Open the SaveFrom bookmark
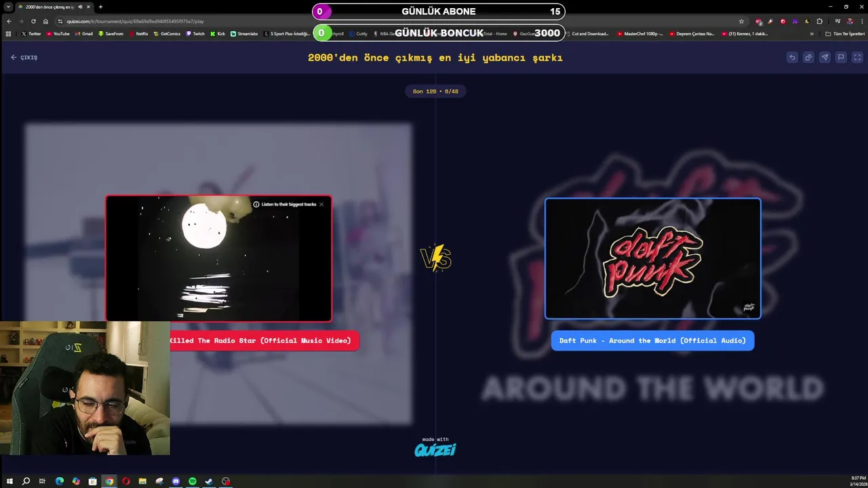Screen dimensions: 868x488 (111, 33)
